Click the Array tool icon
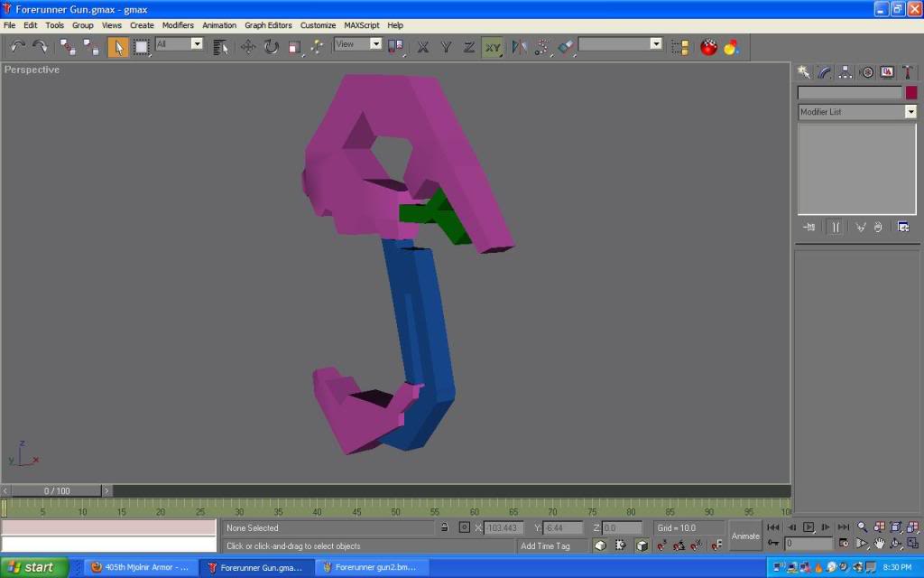 pyautogui.click(x=542, y=47)
